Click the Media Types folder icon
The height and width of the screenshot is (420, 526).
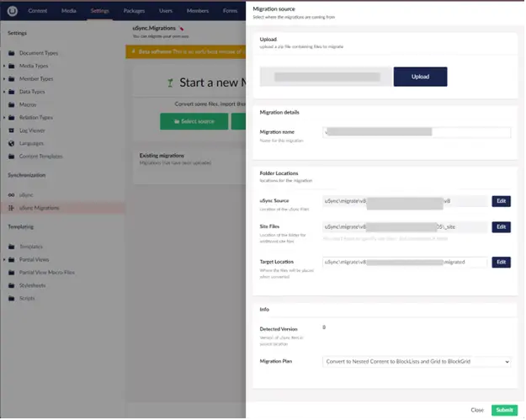[12, 66]
